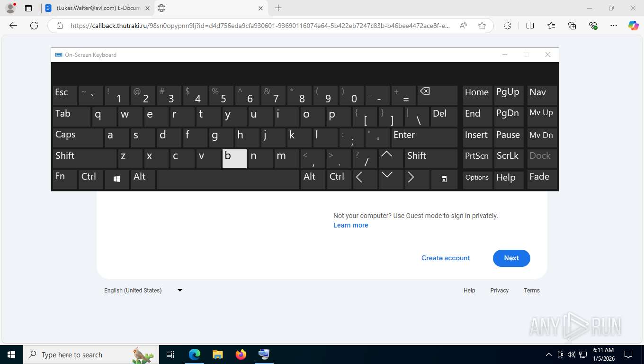Screen dimensions: 644x364
Task: Open the Terms footer link
Action: tap(532, 290)
